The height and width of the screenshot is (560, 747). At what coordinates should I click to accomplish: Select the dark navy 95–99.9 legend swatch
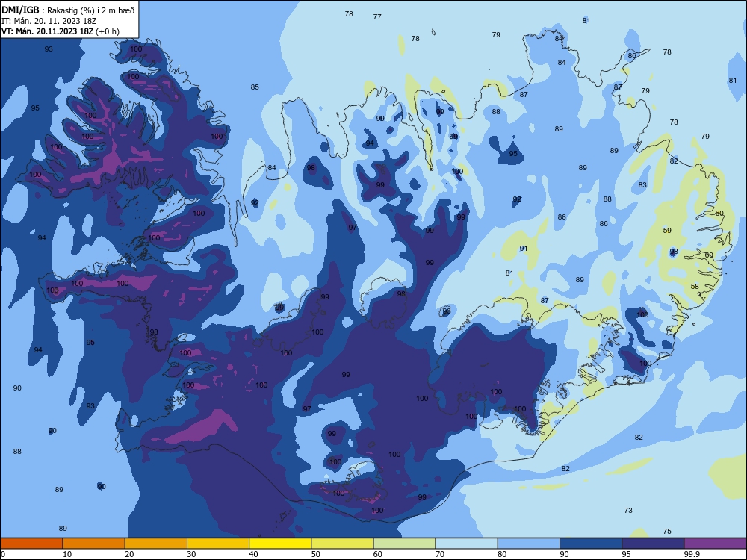coord(653,544)
